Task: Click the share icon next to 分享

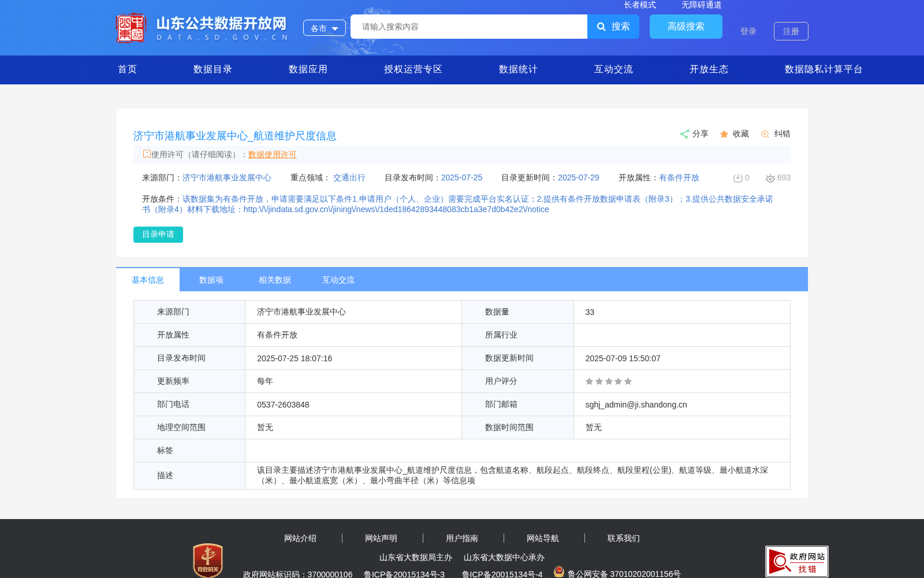Action: click(x=684, y=134)
